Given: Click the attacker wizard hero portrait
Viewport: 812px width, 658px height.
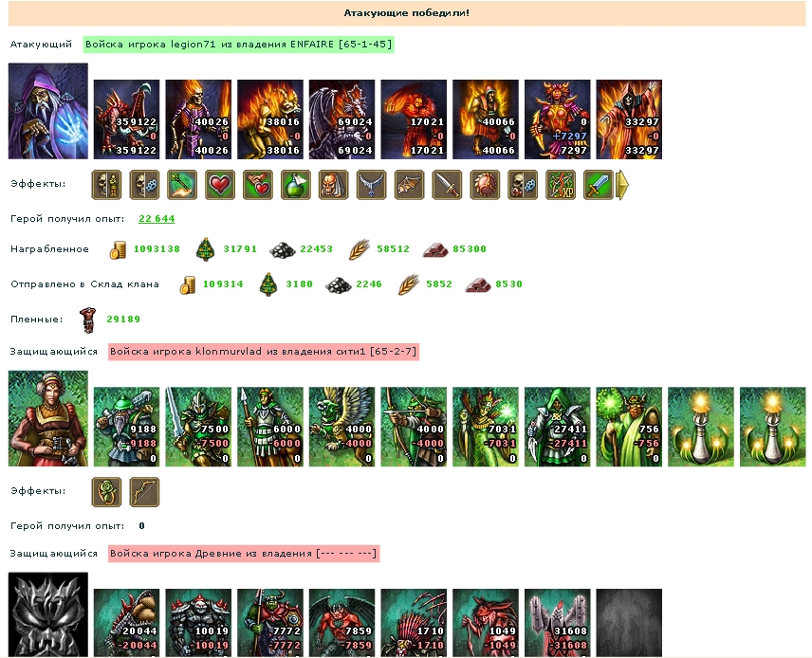Looking at the screenshot, I should point(48,111).
